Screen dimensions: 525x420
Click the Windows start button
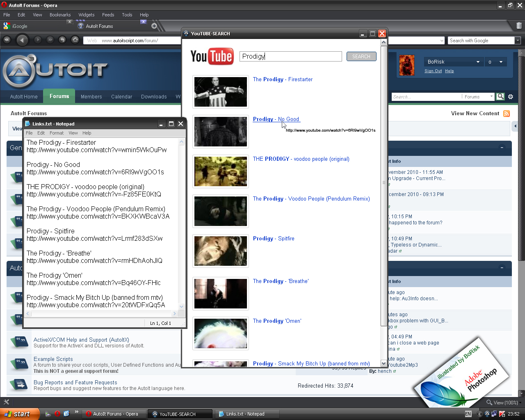[20, 414]
